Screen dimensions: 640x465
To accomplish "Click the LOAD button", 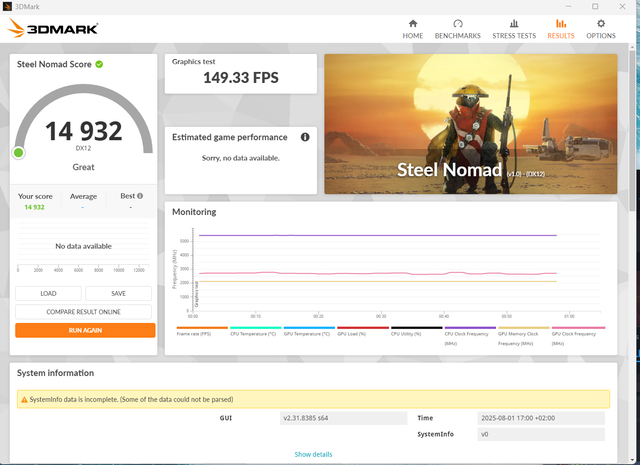I will 48,294.
